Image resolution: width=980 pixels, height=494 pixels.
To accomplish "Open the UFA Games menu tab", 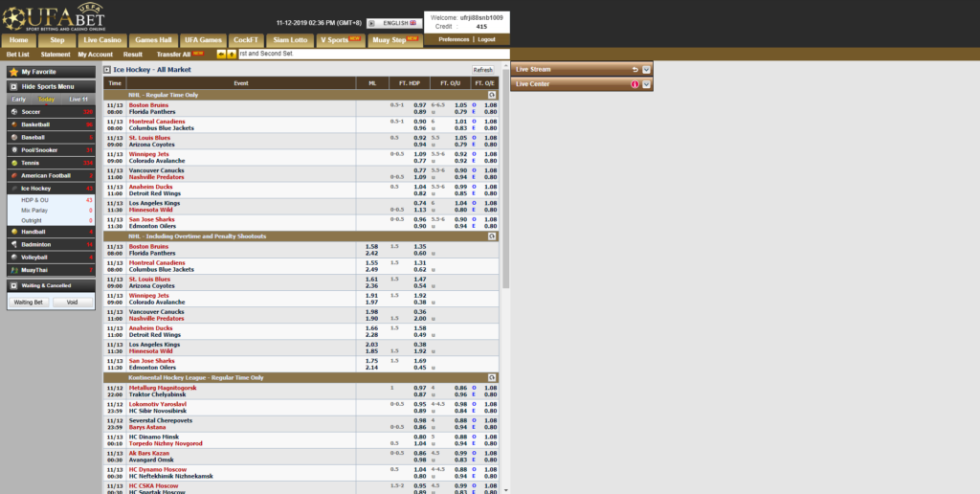I will [203, 40].
